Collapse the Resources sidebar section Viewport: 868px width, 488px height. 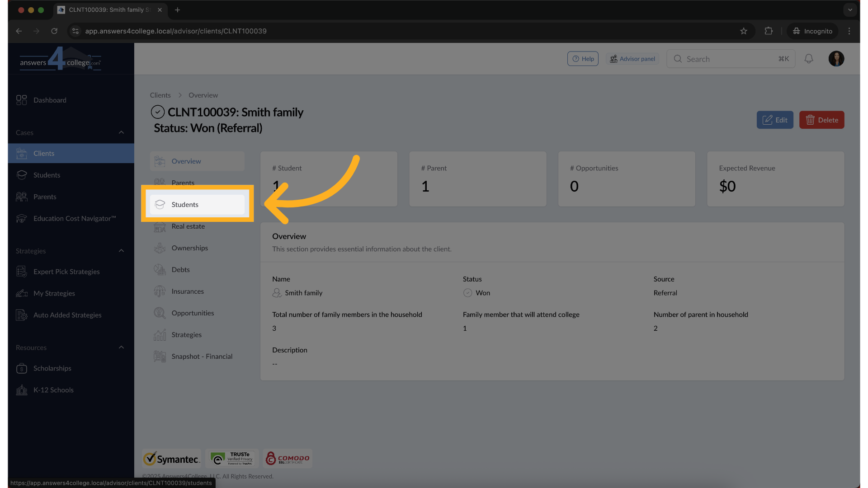(121, 347)
